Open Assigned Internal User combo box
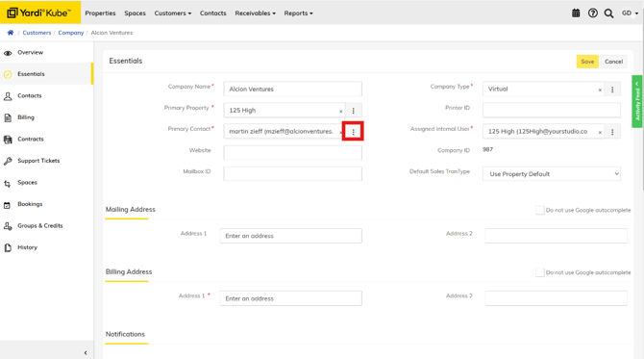The height and width of the screenshot is (359, 644). point(543,132)
